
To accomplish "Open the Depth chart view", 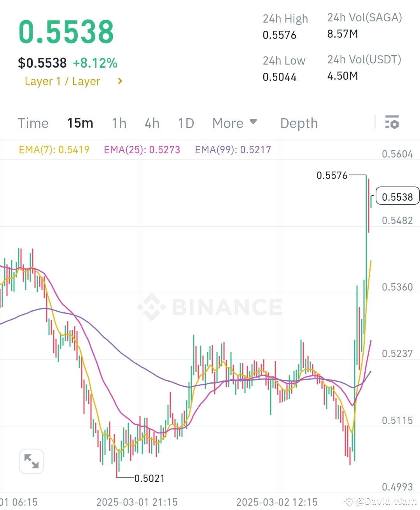I will tap(299, 123).
